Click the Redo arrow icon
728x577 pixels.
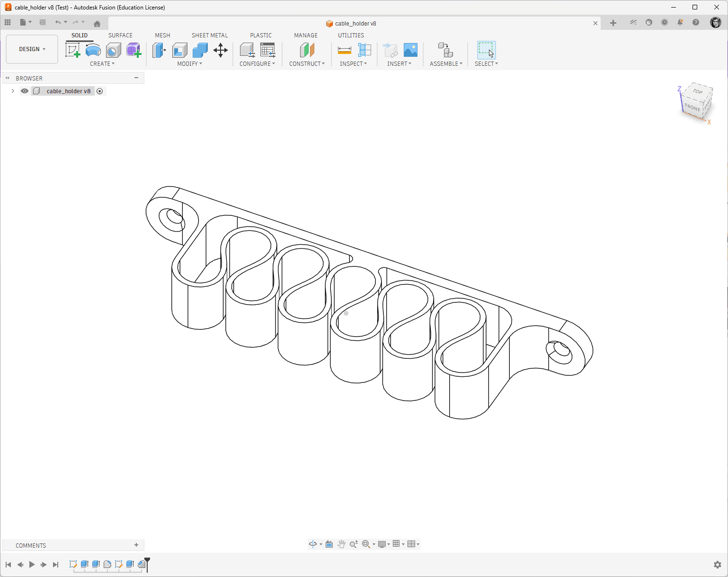75,22
